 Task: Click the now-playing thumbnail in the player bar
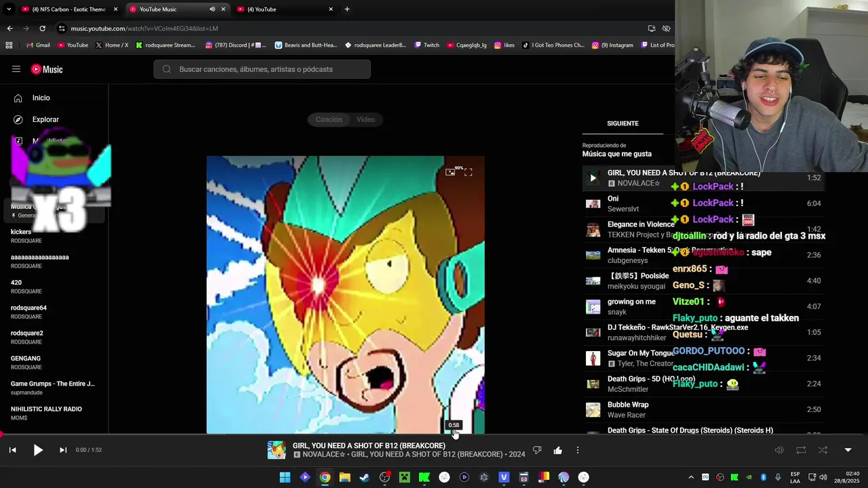pyautogui.click(x=277, y=450)
